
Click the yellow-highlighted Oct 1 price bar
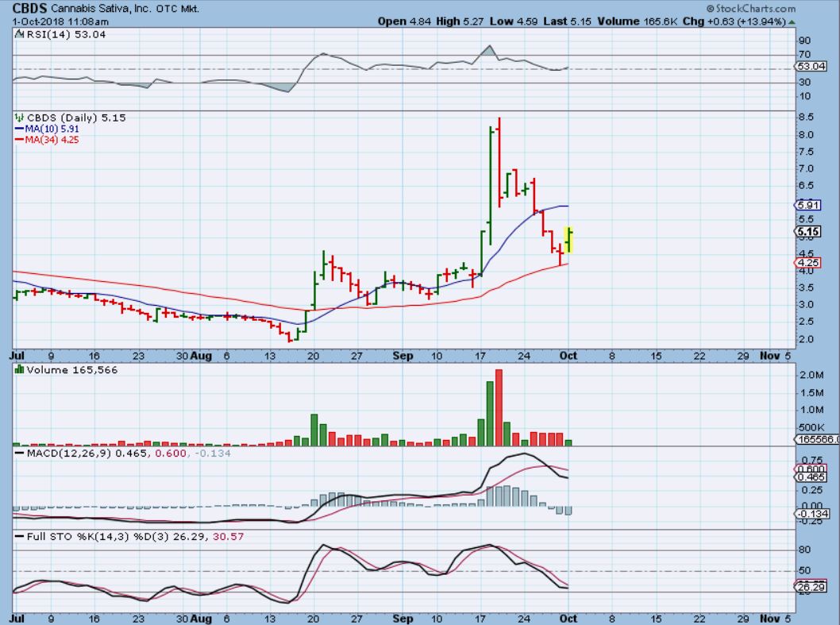(x=569, y=240)
